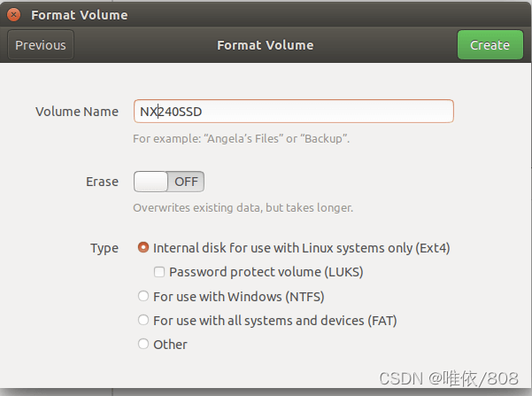Click the centered header title Format Volume
The width and height of the screenshot is (532, 396).
266,45
